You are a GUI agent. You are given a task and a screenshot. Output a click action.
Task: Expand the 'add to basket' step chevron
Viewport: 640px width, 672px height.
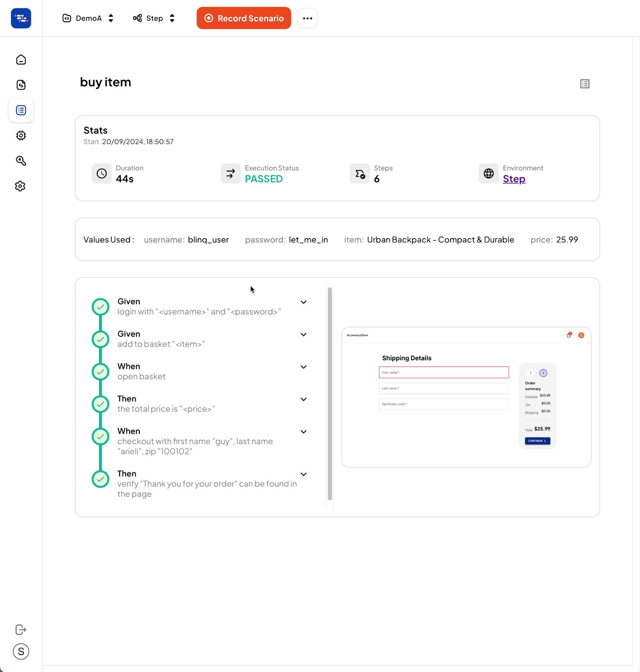[x=303, y=334]
